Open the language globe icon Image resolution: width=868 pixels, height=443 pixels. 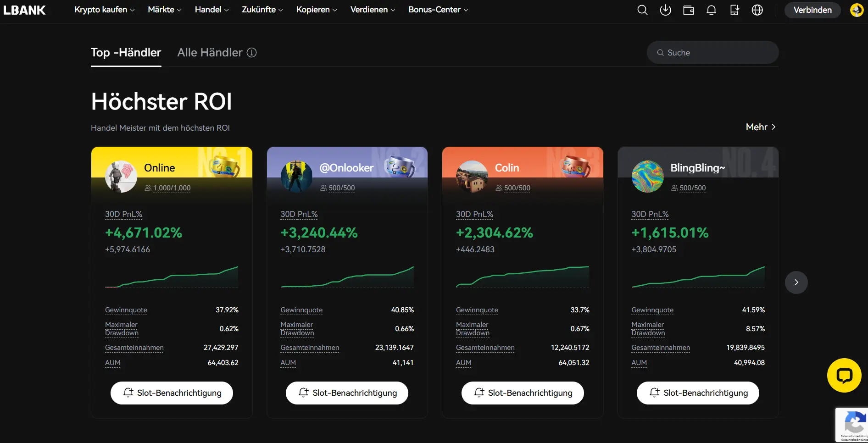coord(757,10)
